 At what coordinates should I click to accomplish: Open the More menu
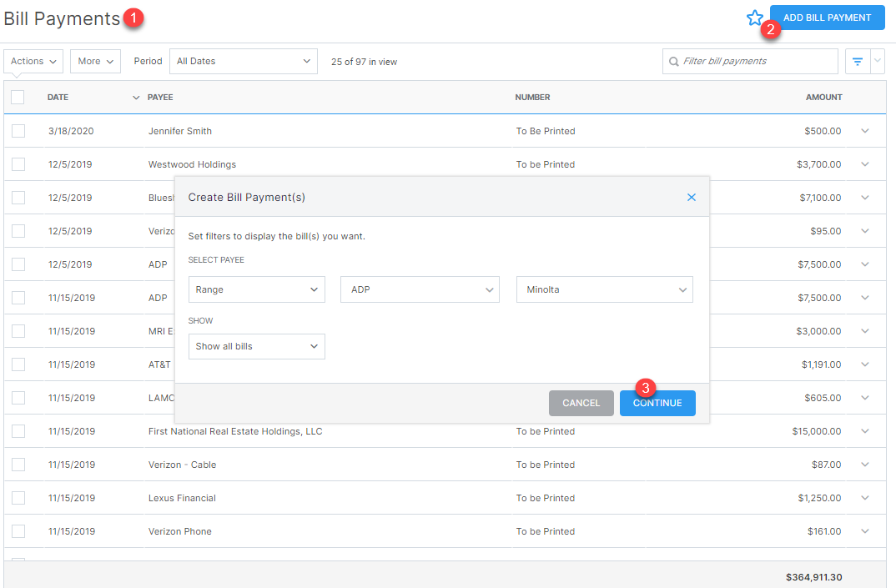click(x=95, y=61)
